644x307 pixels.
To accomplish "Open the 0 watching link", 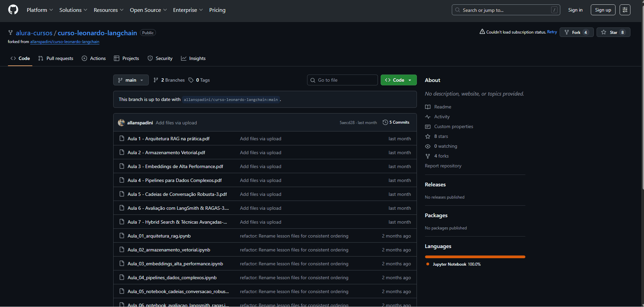I will pos(445,146).
